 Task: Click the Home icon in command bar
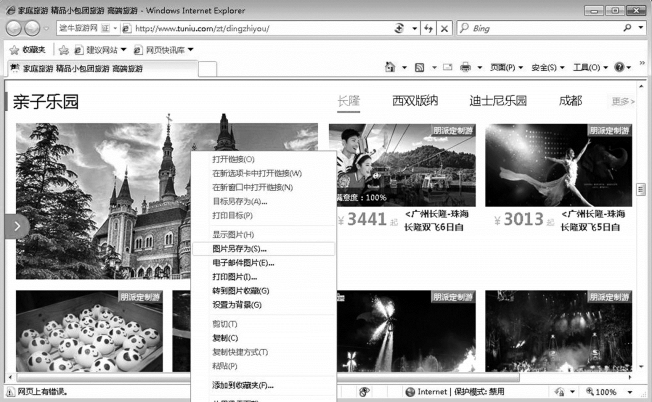coord(390,67)
